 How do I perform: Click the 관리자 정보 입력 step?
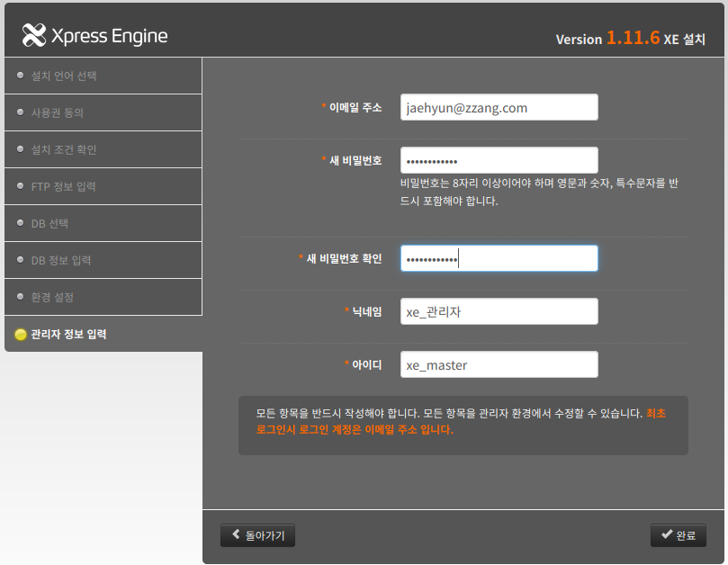click(x=103, y=335)
